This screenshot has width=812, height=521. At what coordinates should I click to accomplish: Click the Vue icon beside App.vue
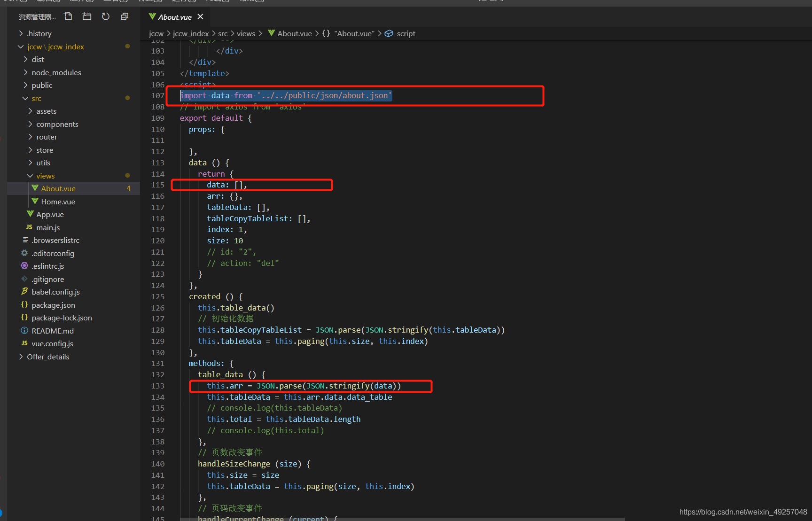tap(30, 214)
